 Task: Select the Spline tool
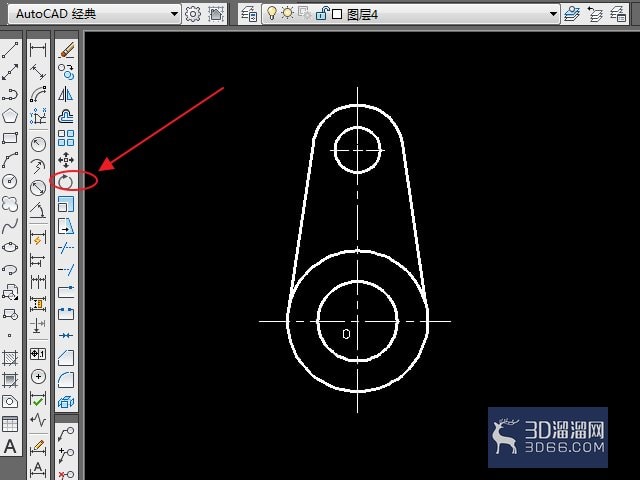(x=10, y=226)
